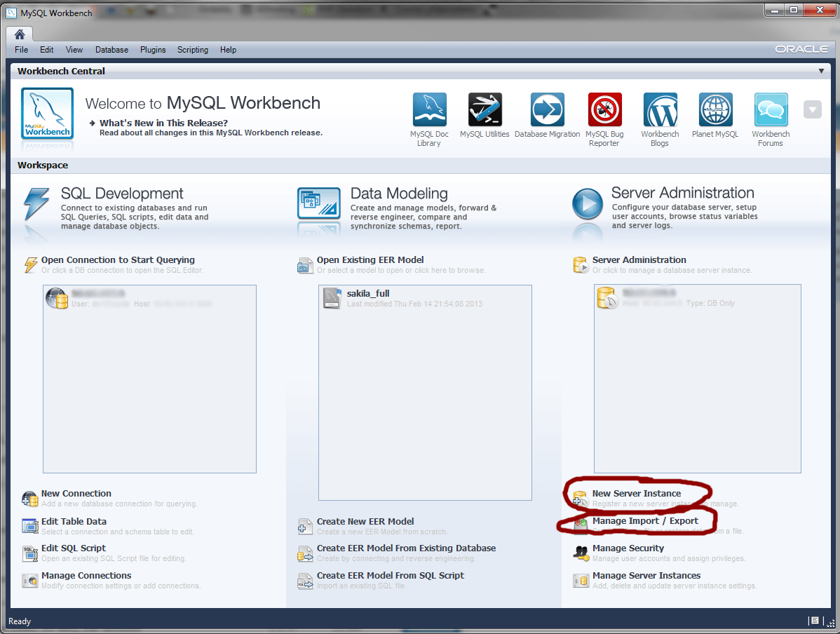Viewport: 840px width, 634px height.
Task: Open the MySQL Bug Reporter
Action: point(604,110)
